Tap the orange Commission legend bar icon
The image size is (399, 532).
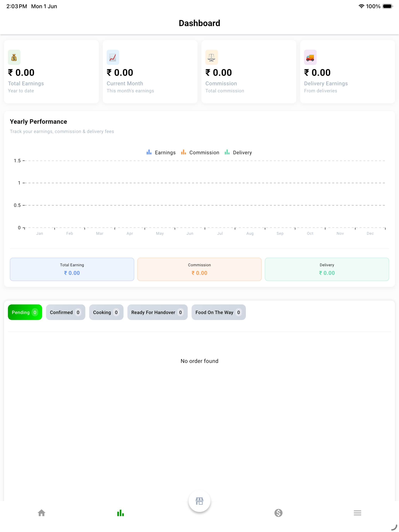click(183, 152)
